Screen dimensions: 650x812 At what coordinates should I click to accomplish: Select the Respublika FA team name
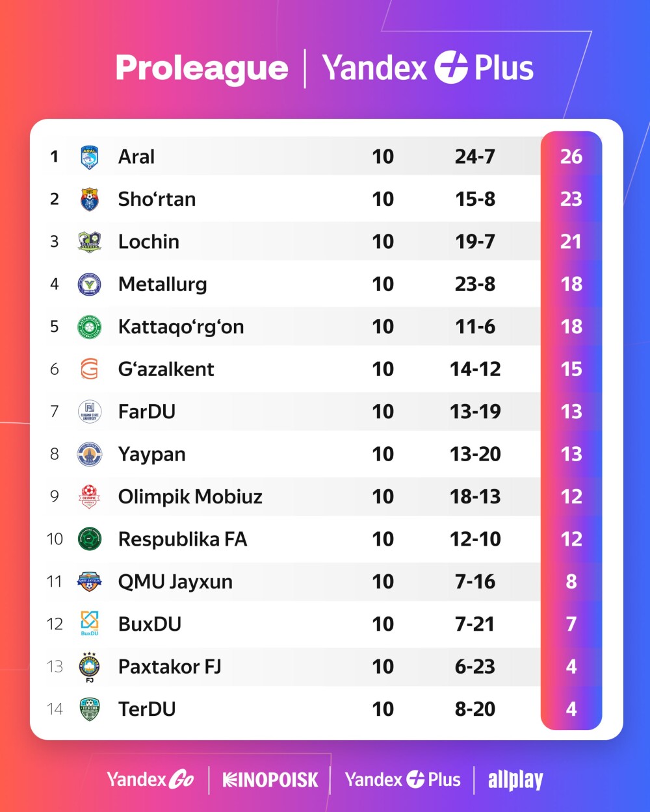point(183,539)
